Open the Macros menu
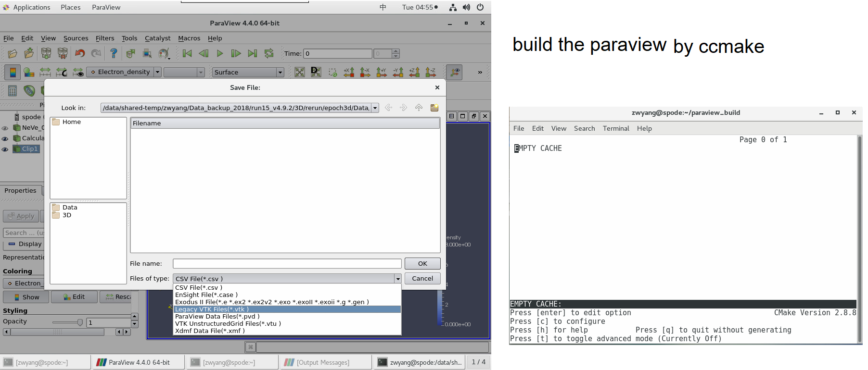 [x=189, y=38]
